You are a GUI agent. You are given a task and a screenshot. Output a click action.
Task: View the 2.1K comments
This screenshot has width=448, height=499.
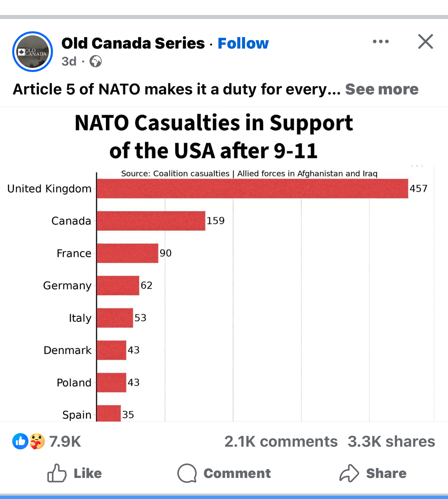[x=281, y=442]
